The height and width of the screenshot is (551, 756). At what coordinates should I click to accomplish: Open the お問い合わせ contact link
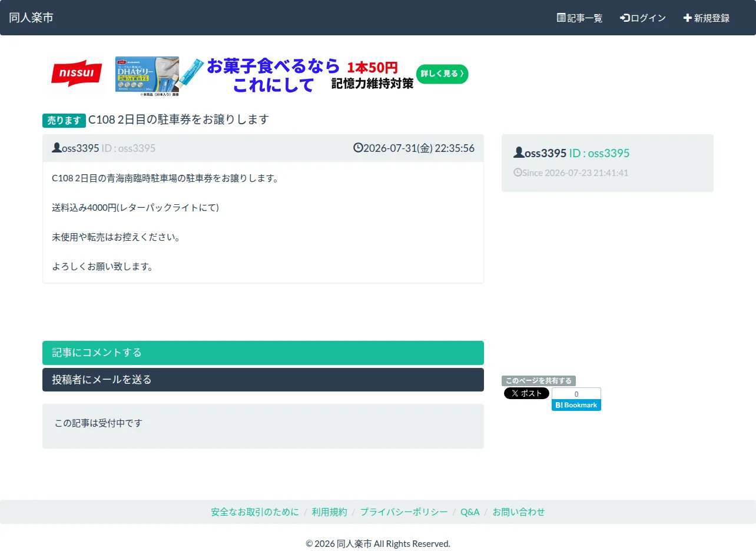[519, 512]
